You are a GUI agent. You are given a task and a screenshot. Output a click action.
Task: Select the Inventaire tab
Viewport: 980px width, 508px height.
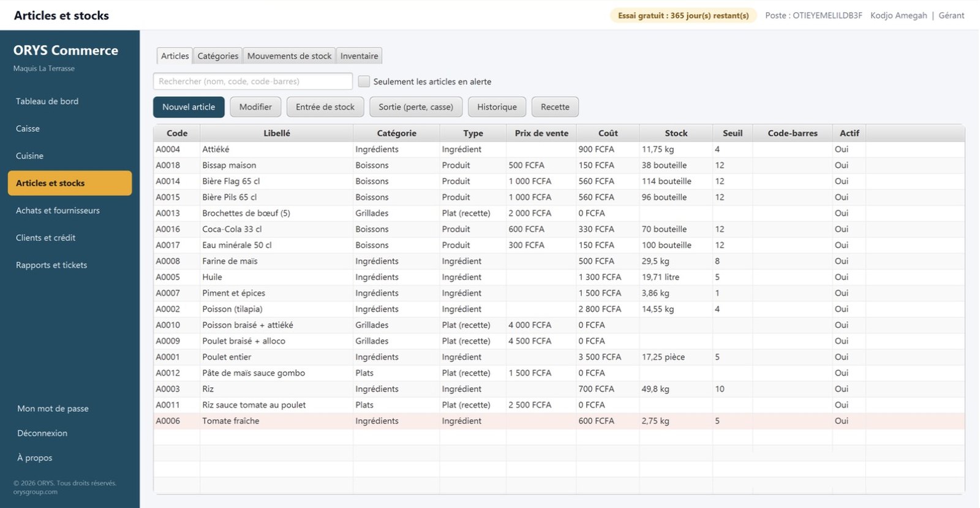(359, 56)
